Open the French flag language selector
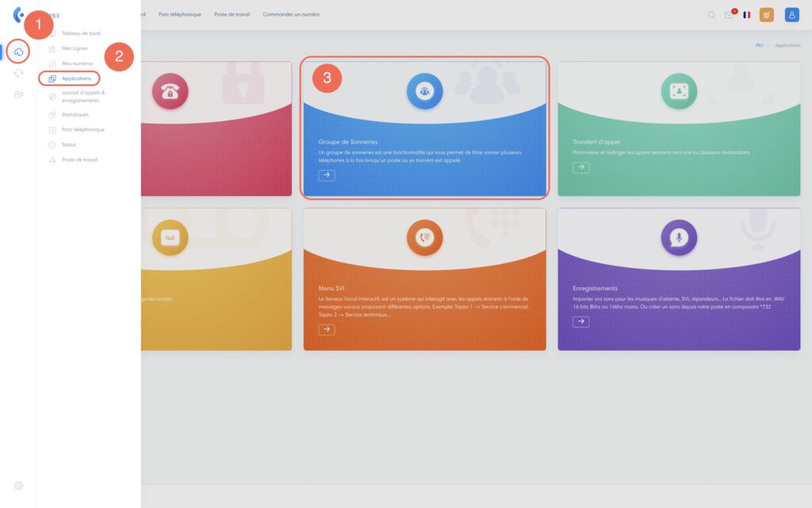The width and height of the screenshot is (812, 508). (747, 14)
